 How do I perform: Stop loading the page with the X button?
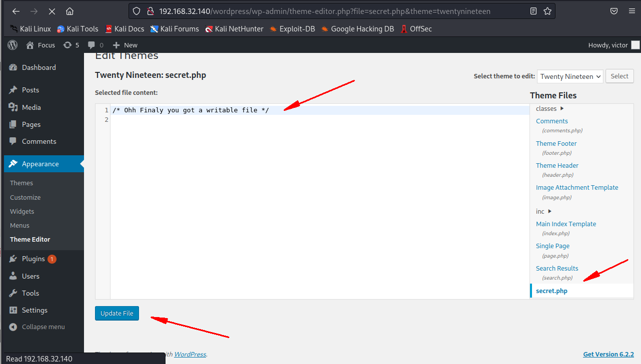pyautogui.click(x=52, y=11)
